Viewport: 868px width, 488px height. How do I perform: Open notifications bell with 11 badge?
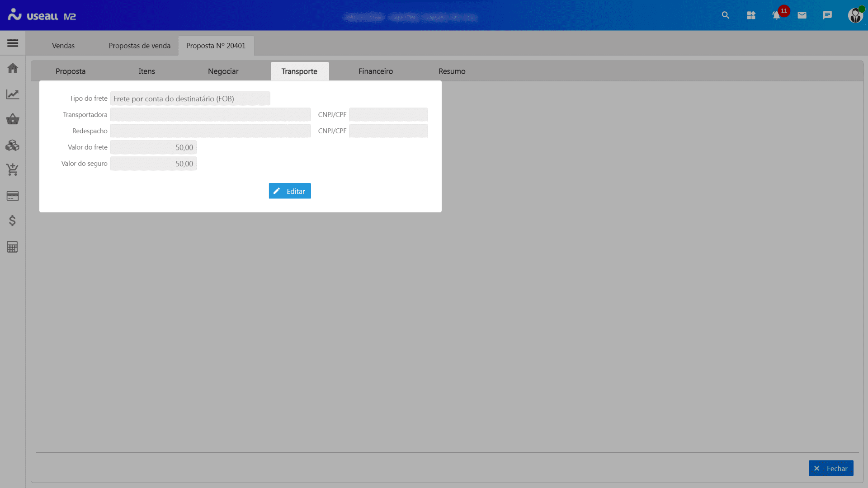coord(777,15)
